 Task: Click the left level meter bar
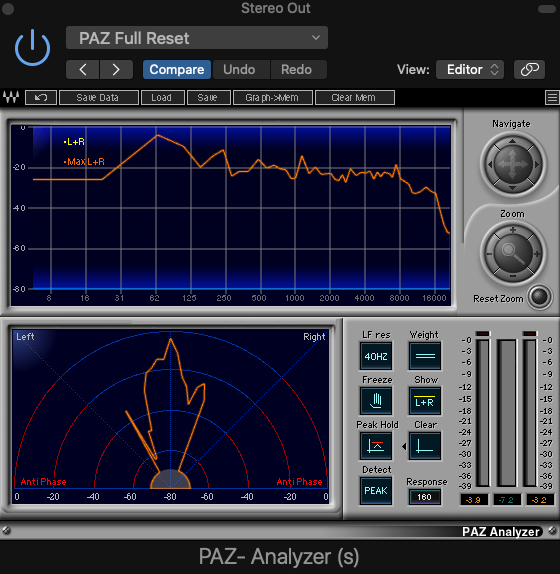pos(482,413)
